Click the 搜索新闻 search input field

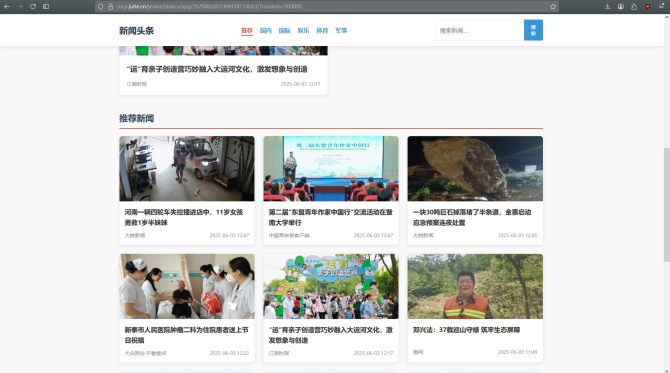click(479, 30)
